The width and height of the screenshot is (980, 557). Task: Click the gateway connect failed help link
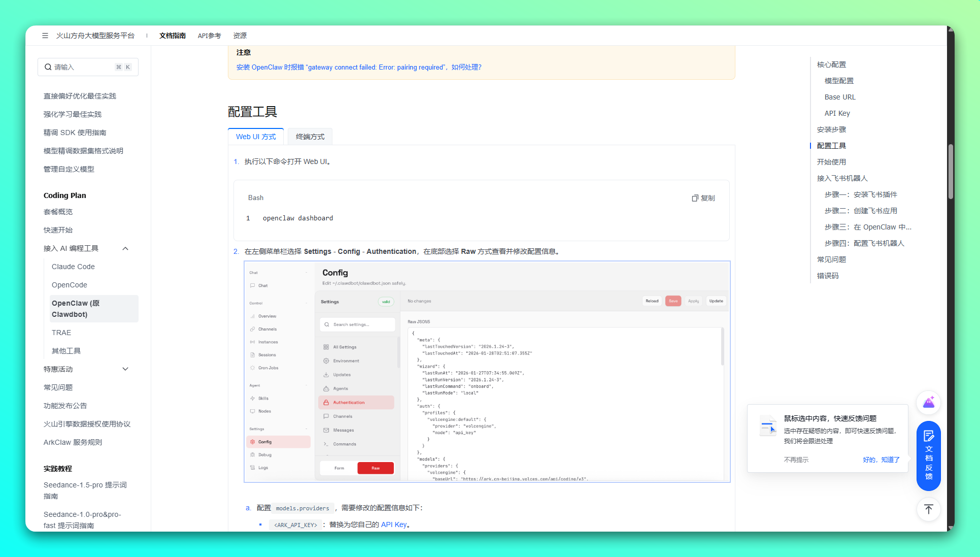click(358, 67)
